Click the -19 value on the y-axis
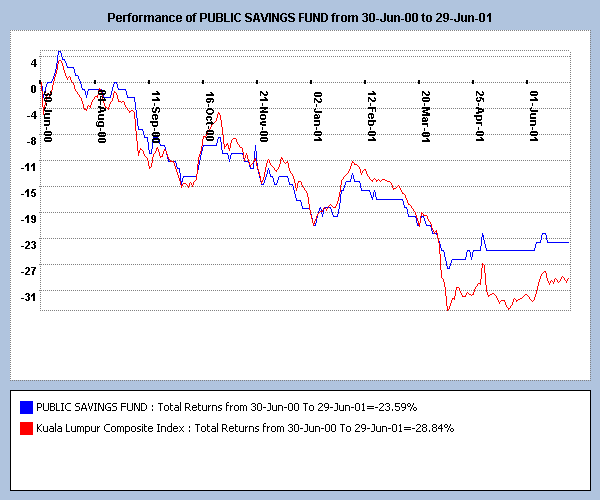This screenshot has width=600, height=500. pyautogui.click(x=29, y=219)
